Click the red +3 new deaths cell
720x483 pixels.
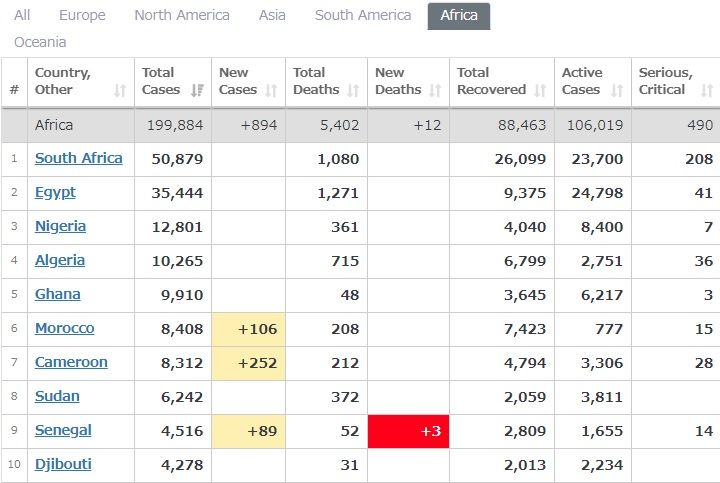tap(408, 431)
